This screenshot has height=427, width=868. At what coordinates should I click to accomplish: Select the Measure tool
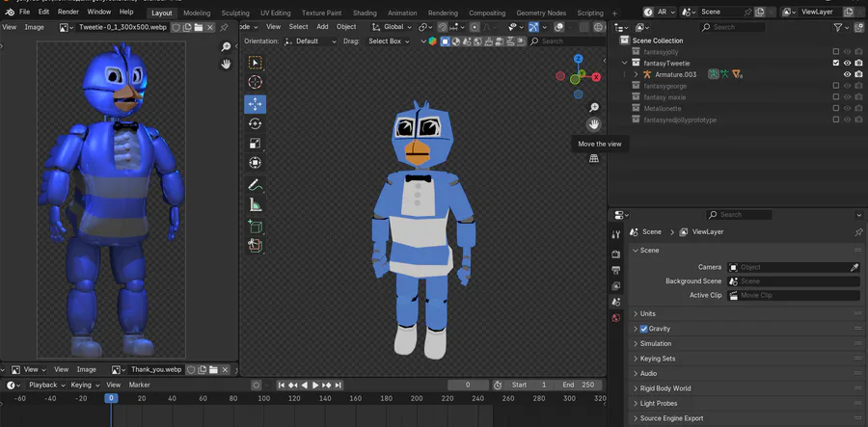pos(256,204)
